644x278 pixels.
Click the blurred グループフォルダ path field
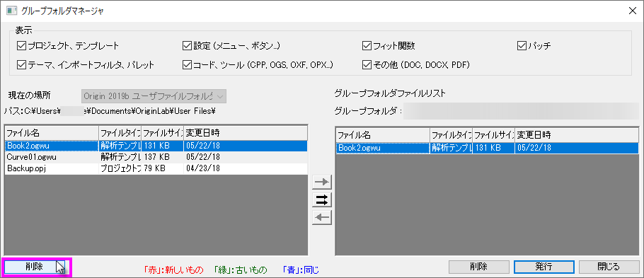tap(521, 111)
